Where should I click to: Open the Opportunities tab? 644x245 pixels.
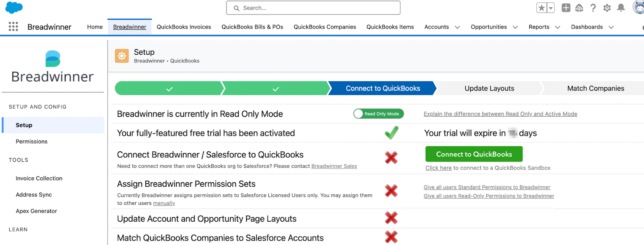(x=489, y=27)
